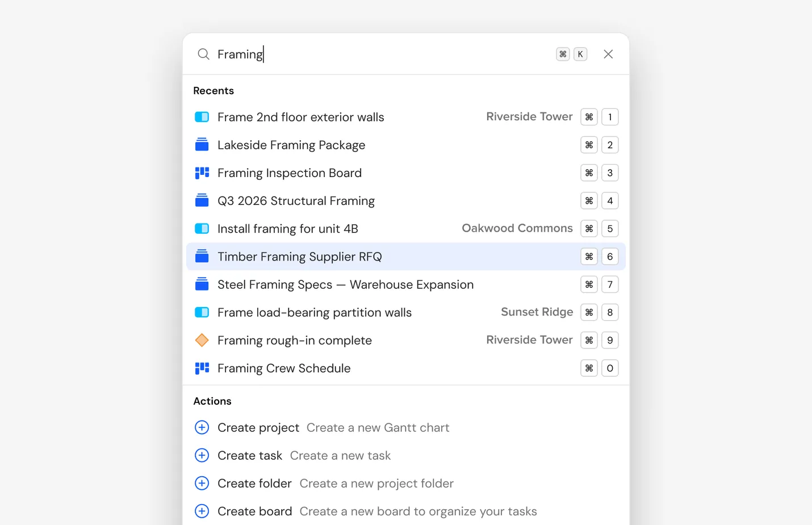The height and width of the screenshot is (525, 812).
Task: Choose the Create task action
Action: click(406, 455)
